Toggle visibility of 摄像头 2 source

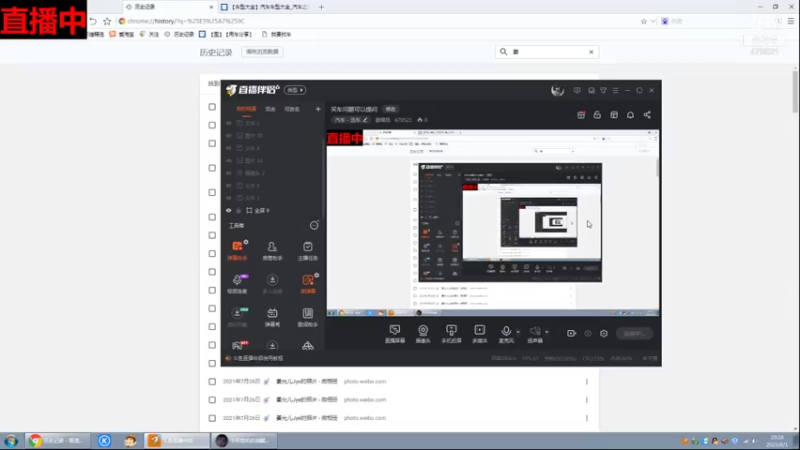[229, 173]
